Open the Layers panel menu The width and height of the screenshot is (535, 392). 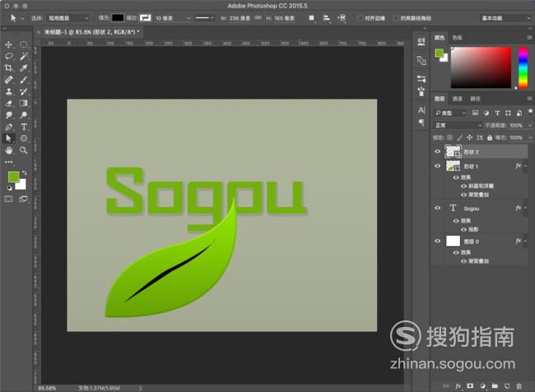(529, 99)
